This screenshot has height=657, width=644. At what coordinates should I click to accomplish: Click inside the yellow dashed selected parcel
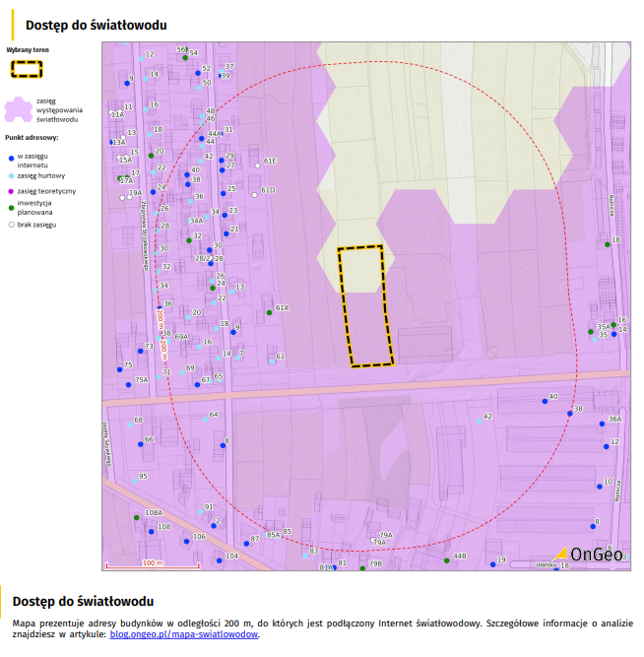coord(364,305)
